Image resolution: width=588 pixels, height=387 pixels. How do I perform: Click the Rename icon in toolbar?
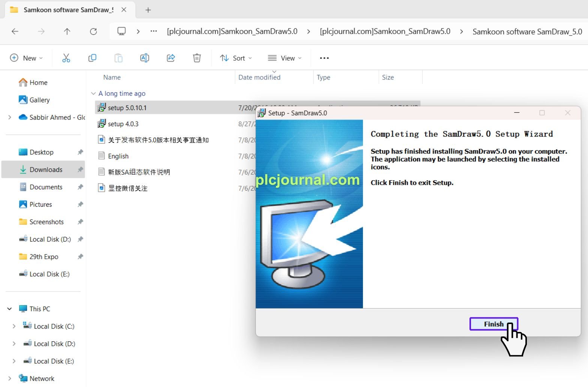click(144, 58)
